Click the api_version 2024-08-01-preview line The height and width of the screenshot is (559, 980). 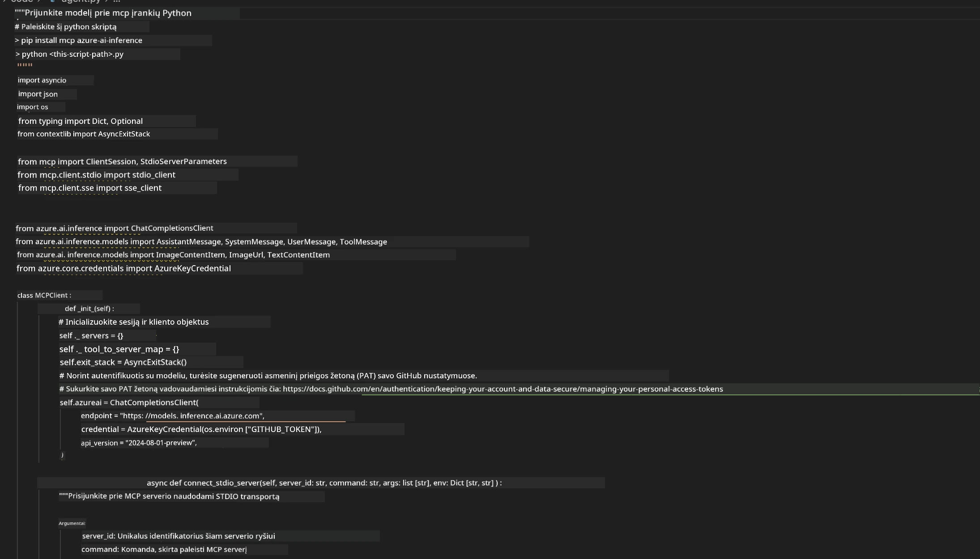(139, 443)
